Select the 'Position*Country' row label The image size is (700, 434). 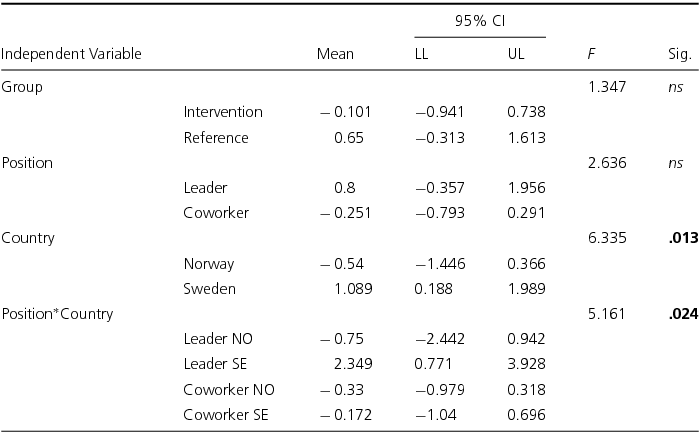coord(57,314)
